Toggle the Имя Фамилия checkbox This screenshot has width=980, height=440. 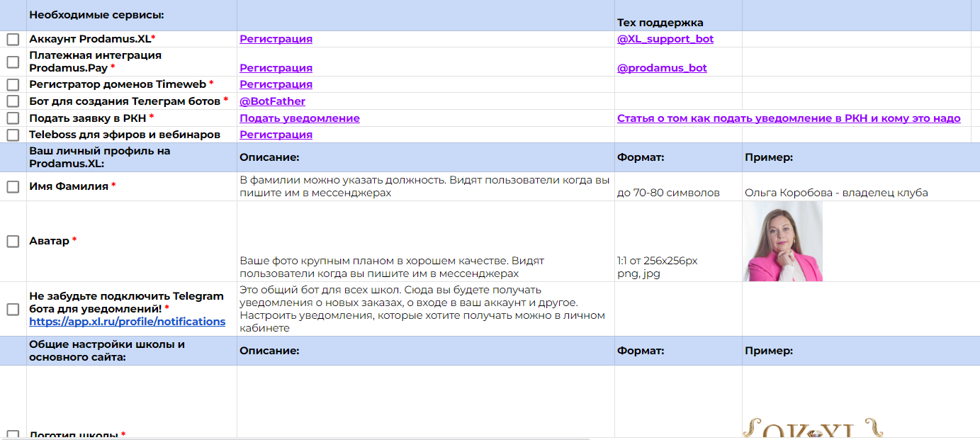click(x=13, y=187)
